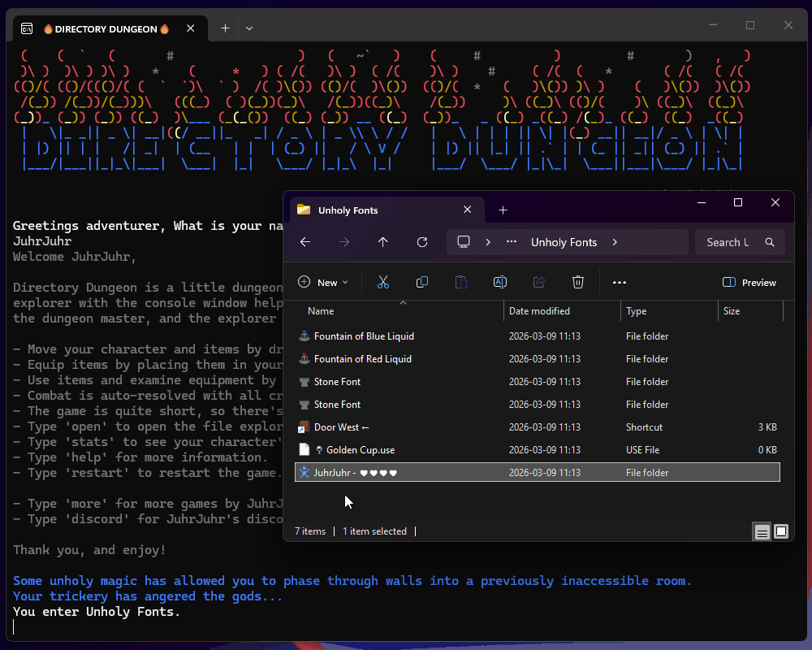Click the Golden Cup.use file icon
The width and height of the screenshot is (812, 650).
(304, 449)
